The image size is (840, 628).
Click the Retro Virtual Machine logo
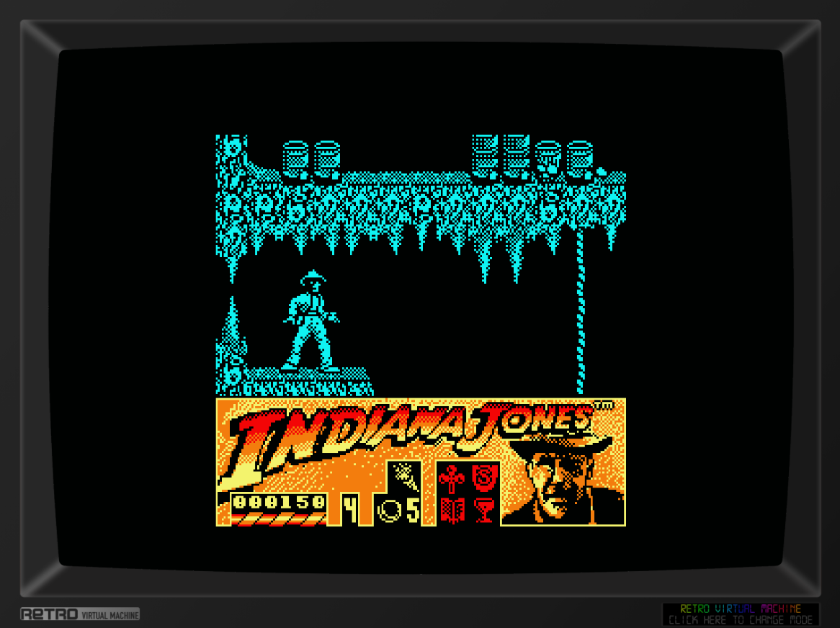pyautogui.click(x=80, y=614)
